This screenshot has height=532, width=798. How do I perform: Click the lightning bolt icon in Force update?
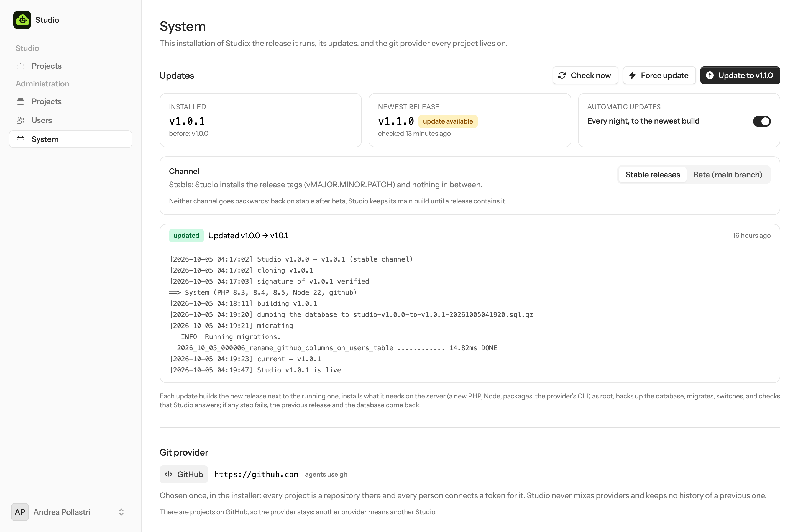point(632,75)
